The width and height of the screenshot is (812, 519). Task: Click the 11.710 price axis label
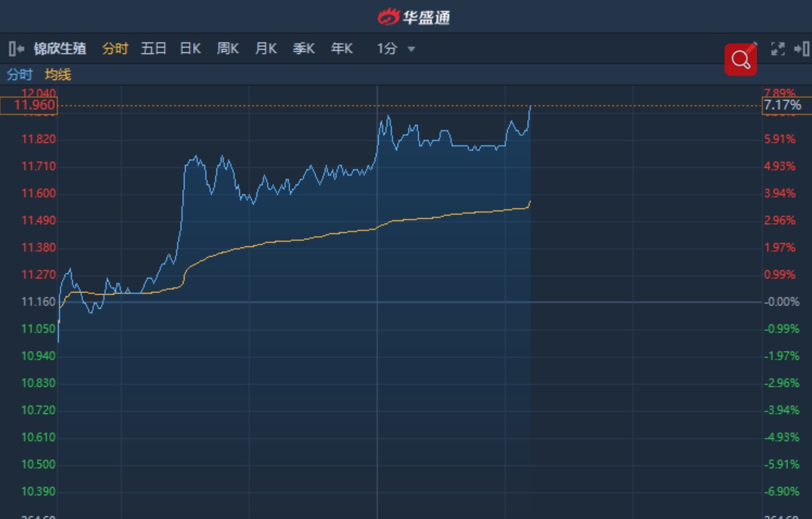click(38, 167)
